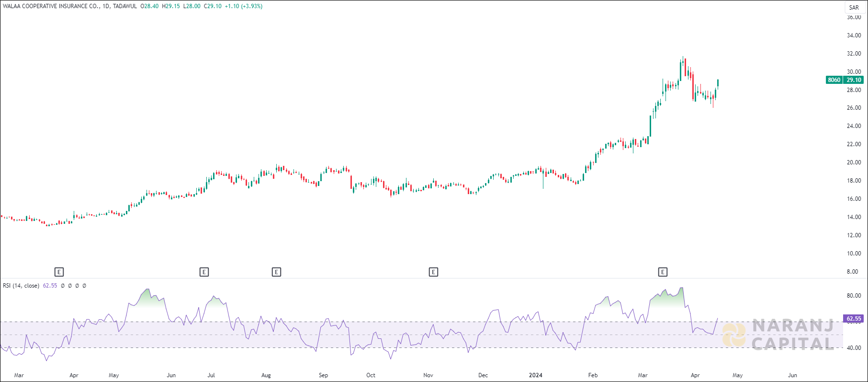Click the 10.00 price axis label
Image resolution: width=868 pixels, height=382 pixels.
pyautogui.click(x=854, y=254)
